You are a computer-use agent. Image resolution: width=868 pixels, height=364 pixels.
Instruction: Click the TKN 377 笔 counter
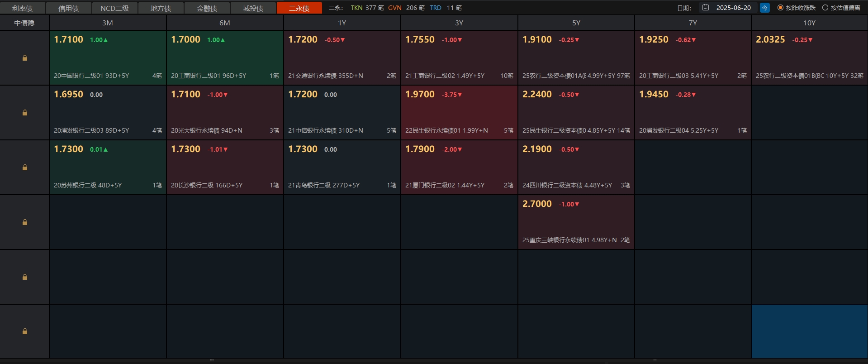point(367,8)
